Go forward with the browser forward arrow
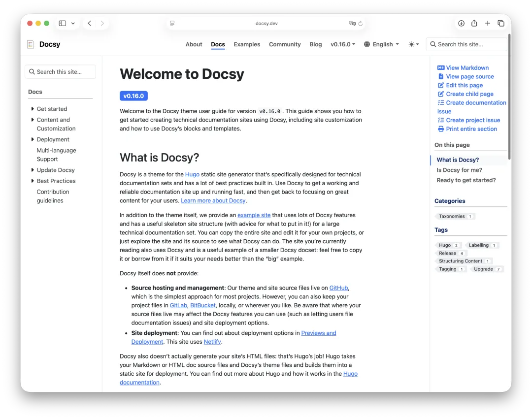 coord(102,24)
